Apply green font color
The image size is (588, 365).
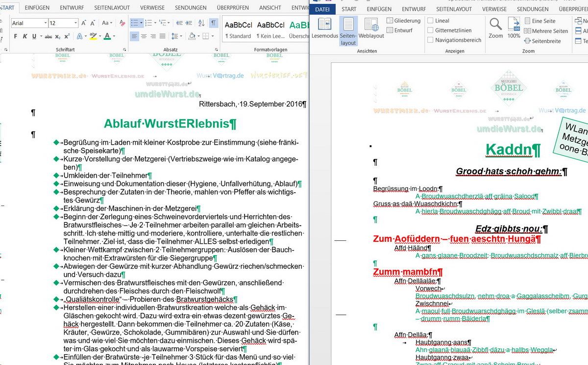107,36
